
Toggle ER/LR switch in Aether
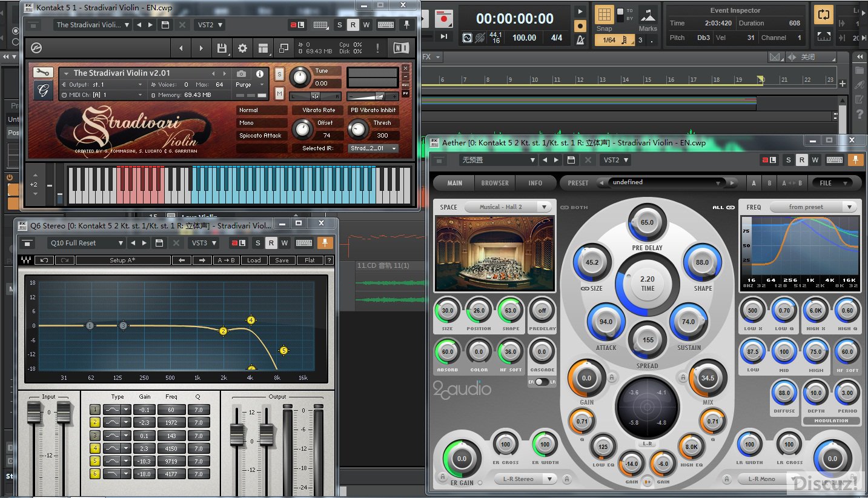click(x=542, y=382)
